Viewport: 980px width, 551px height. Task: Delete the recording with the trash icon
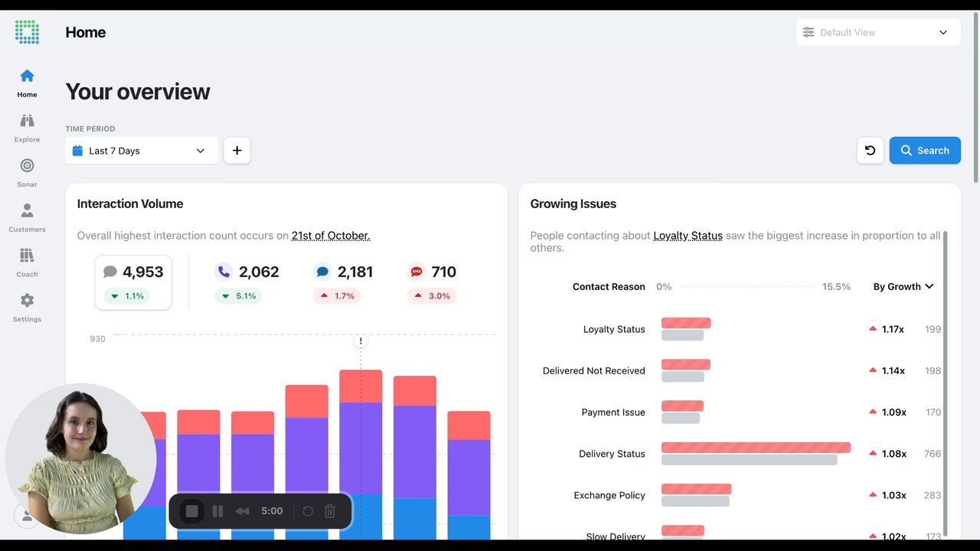(x=330, y=511)
